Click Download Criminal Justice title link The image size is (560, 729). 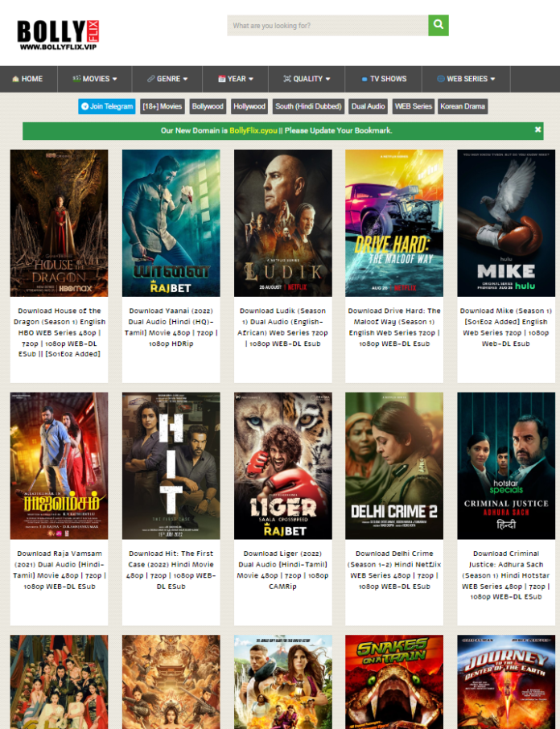[x=506, y=575]
